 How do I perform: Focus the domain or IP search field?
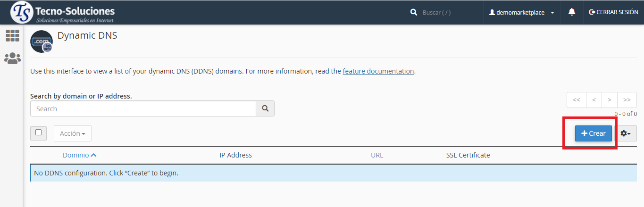pyautogui.click(x=143, y=108)
